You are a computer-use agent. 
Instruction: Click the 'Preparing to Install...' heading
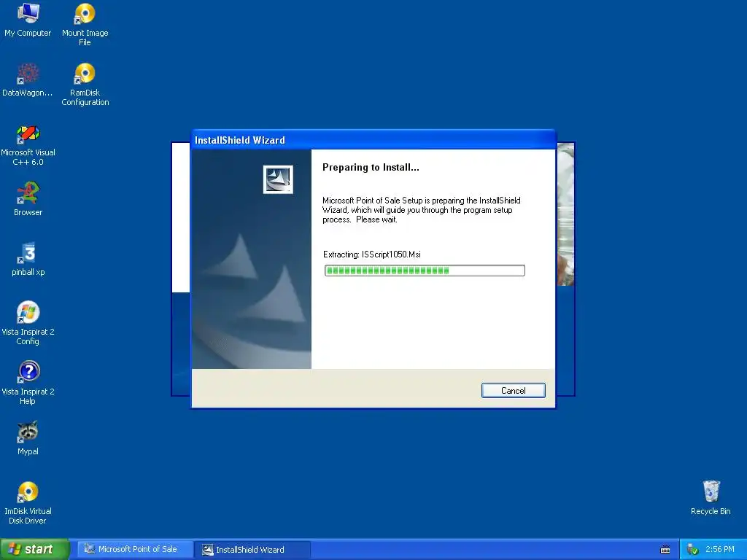[371, 167]
